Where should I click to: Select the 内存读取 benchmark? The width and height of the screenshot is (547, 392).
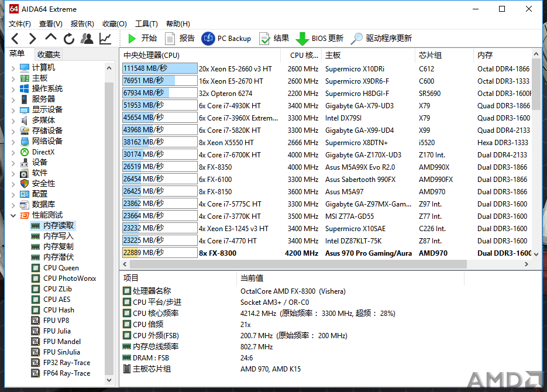click(x=53, y=226)
